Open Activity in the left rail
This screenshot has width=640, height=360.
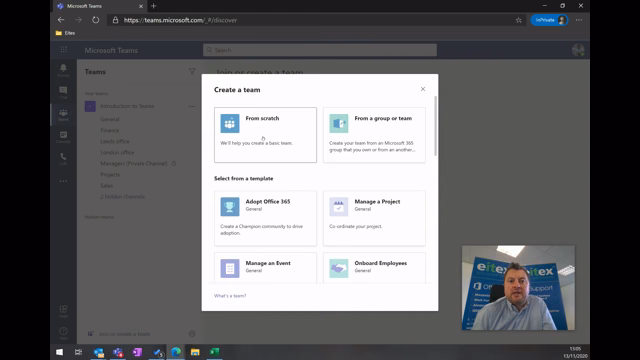pos(63,70)
